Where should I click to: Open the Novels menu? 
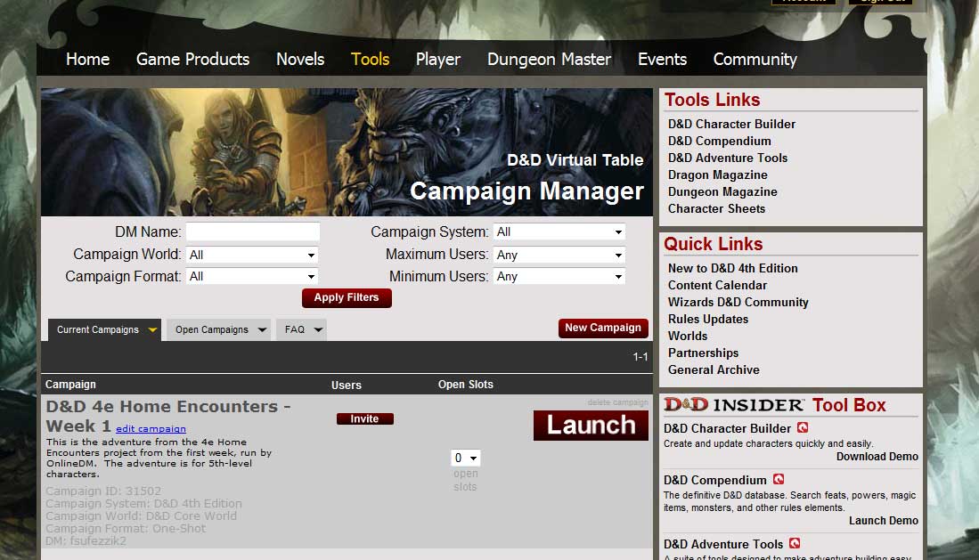(300, 60)
